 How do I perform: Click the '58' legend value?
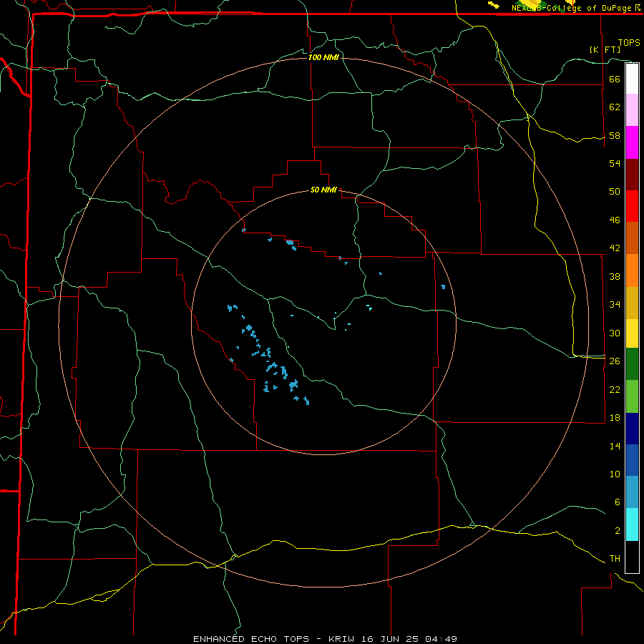coord(615,135)
